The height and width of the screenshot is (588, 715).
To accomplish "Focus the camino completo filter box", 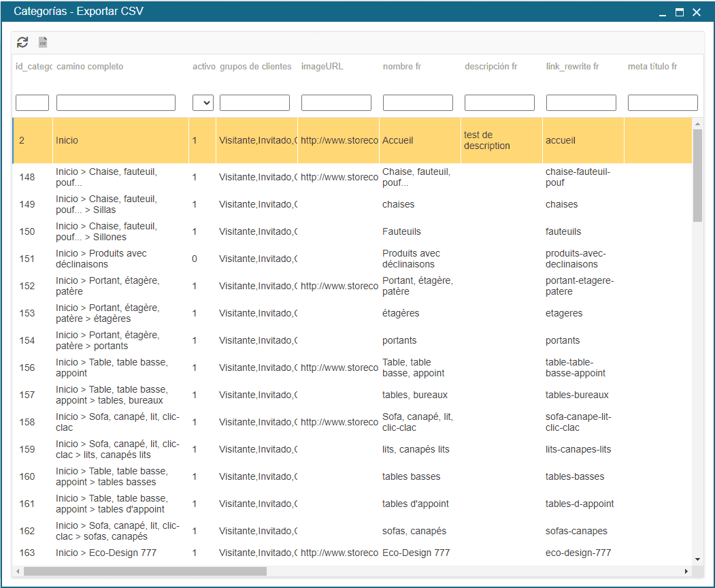I will 116,103.
